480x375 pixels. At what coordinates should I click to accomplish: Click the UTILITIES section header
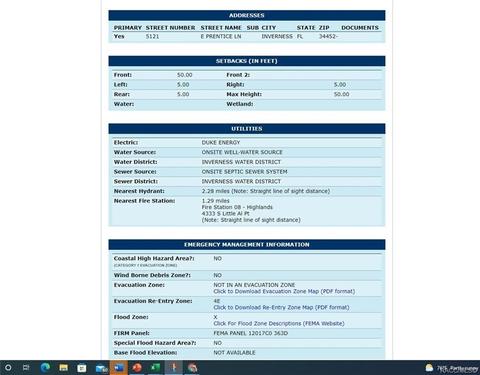247,129
